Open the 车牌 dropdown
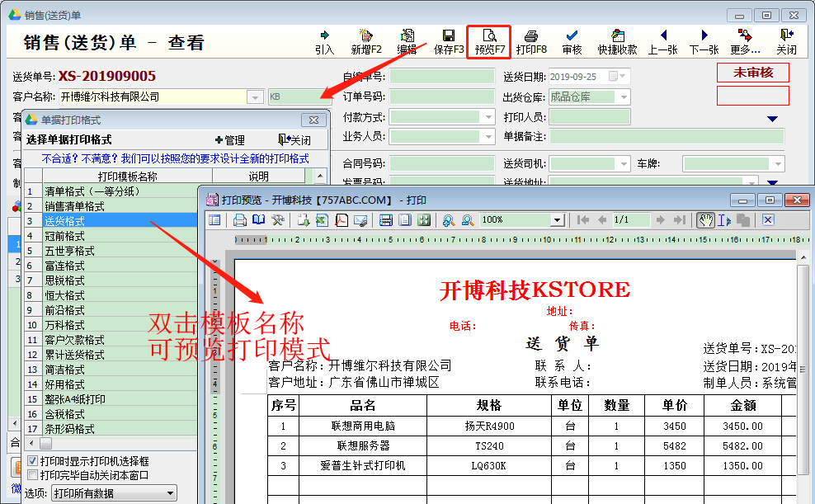The height and width of the screenshot is (504, 815). [778, 164]
